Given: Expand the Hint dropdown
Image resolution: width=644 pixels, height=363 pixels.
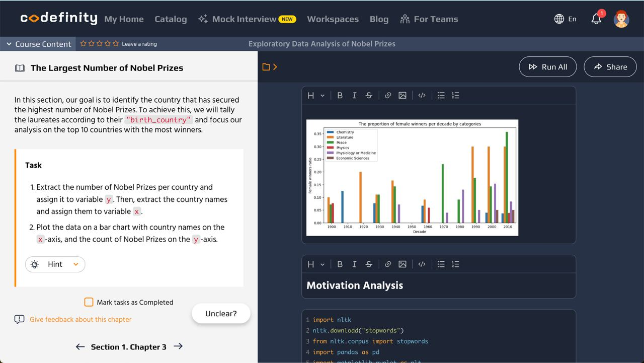Looking at the screenshot, I should point(55,264).
